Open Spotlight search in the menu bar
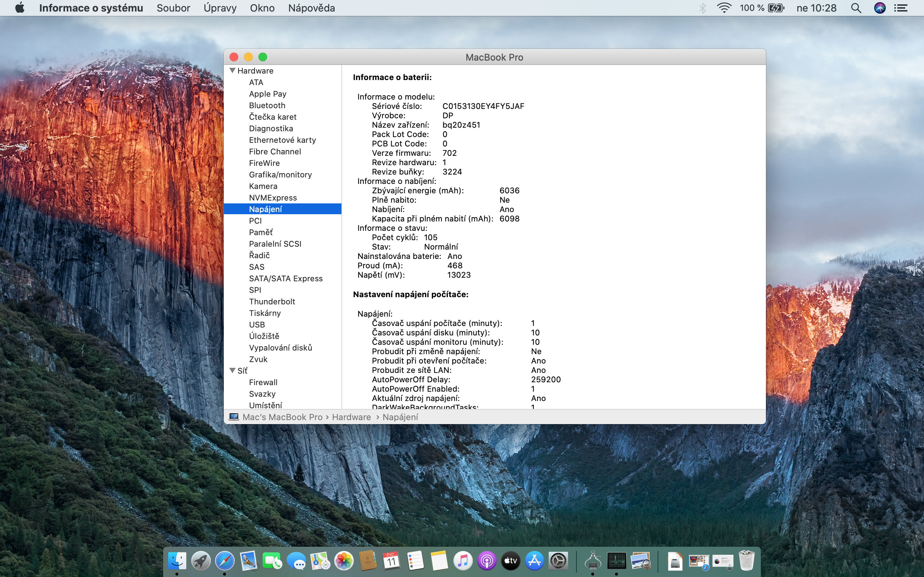 tap(856, 8)
